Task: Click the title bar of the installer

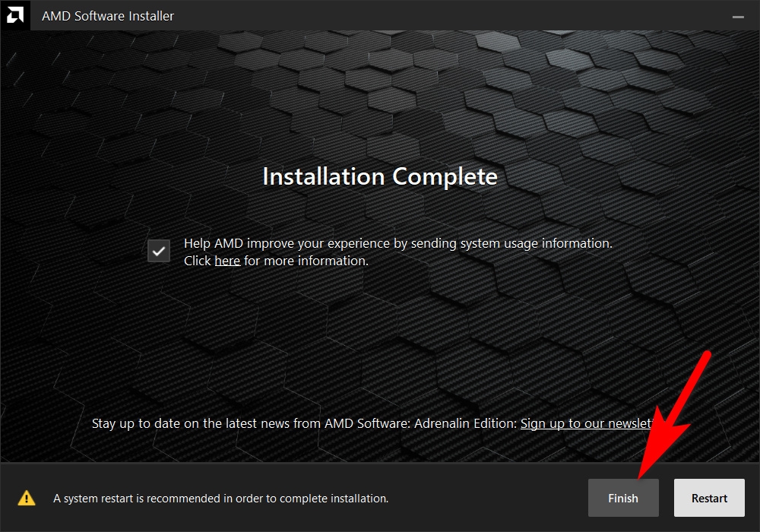Action: pos(380,15)
